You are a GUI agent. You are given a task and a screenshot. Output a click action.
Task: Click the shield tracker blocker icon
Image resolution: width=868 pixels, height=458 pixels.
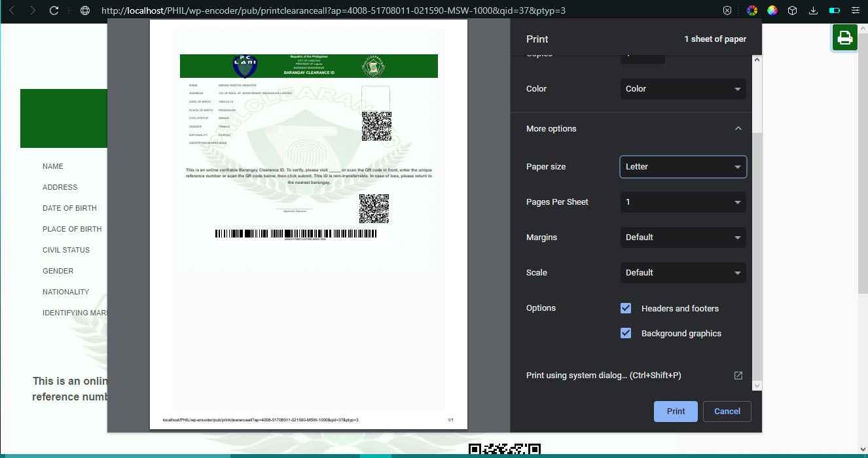(727, 10)
